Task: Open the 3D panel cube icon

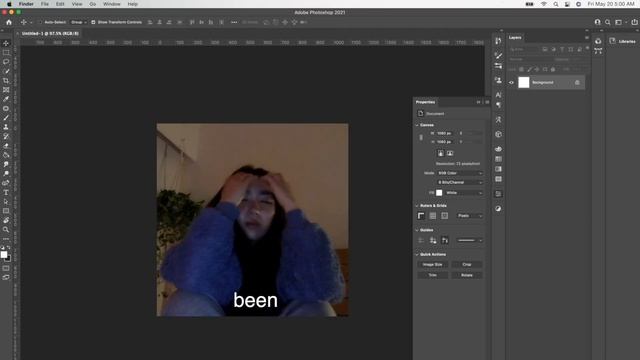Action: (498, 134)
